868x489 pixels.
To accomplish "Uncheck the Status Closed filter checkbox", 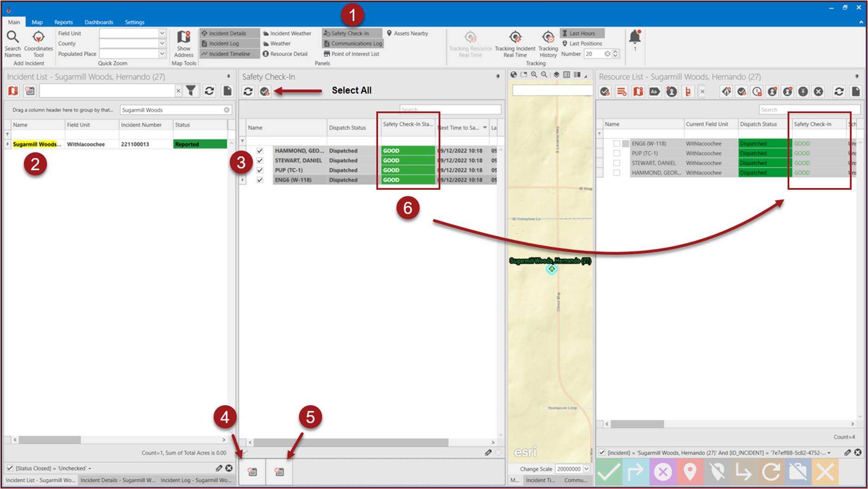I will tap(10, 468).
